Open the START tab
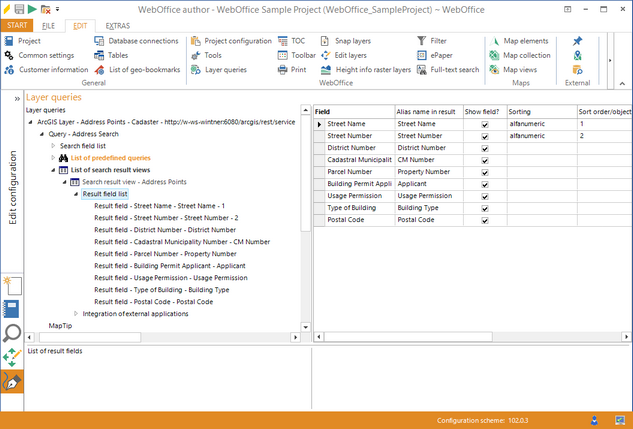633x429 pixels. click(x=17, y=25)
